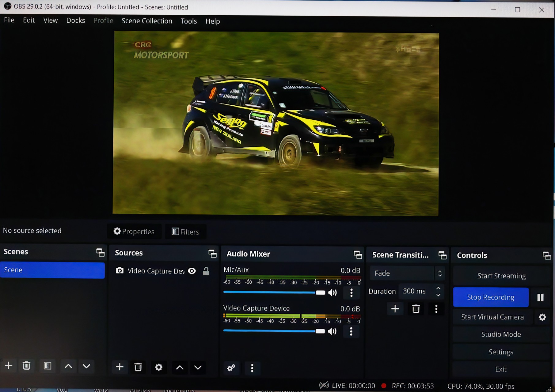Open source Filters button below preview
This screenshot has width=555, height=392.
point(186,232)
